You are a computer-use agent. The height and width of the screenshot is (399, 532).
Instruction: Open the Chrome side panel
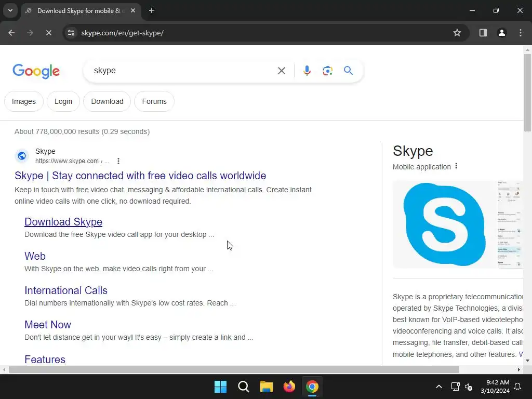(x=483, y=33)
